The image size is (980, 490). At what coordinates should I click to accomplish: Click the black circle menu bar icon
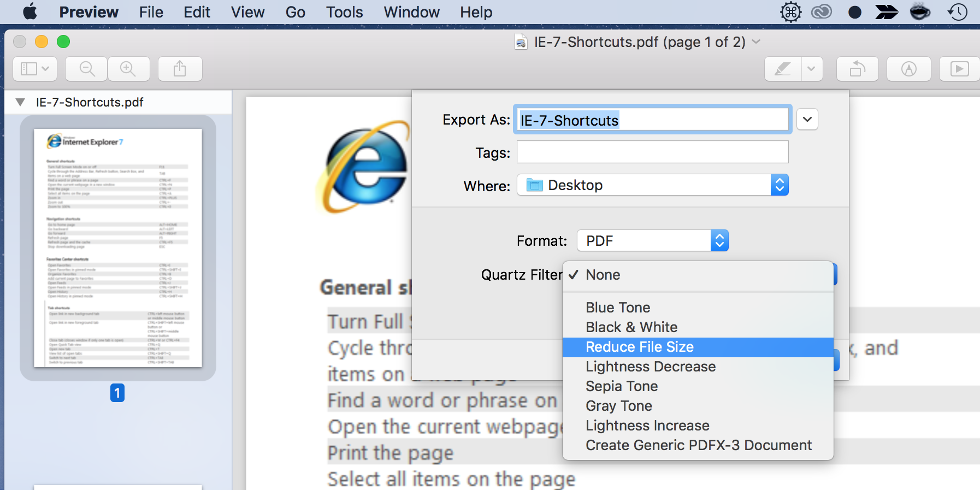click(x=855, y=12)
